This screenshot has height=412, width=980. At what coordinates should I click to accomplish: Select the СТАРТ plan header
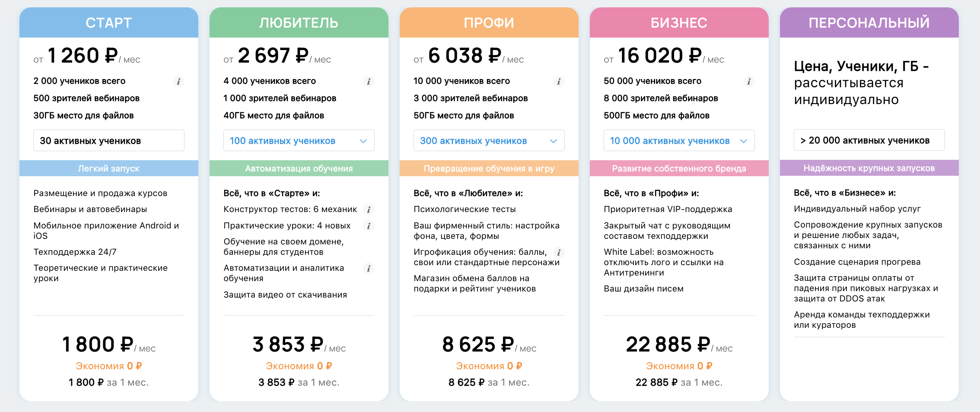coord(108,22)
